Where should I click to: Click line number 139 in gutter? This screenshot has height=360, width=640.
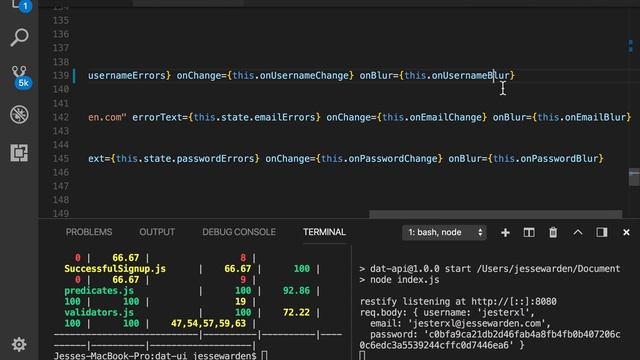pyautogui.click(x=60, y=76)
